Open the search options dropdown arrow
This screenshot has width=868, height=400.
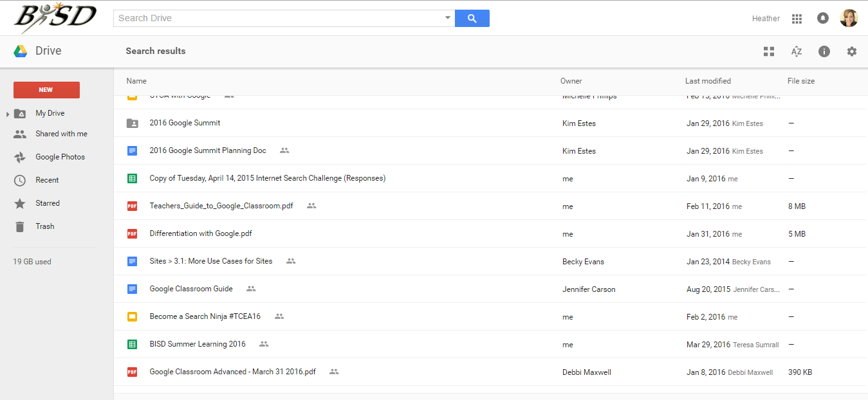point(448,18)
